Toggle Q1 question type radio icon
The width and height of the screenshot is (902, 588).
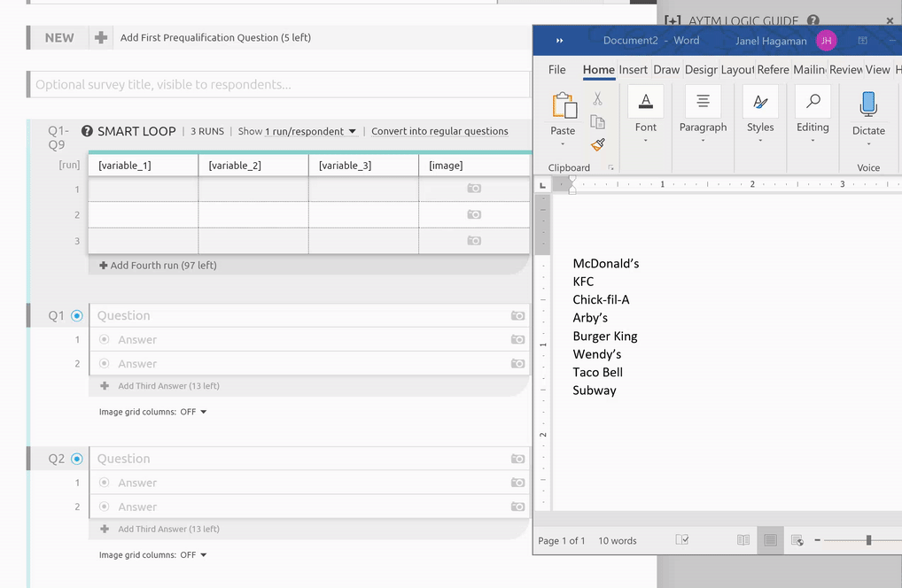pos(76,315)
